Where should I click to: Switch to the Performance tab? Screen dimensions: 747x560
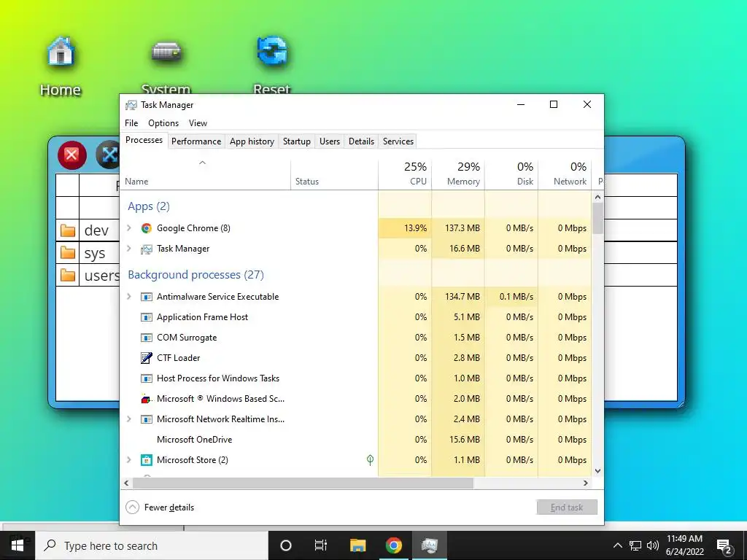196,141
